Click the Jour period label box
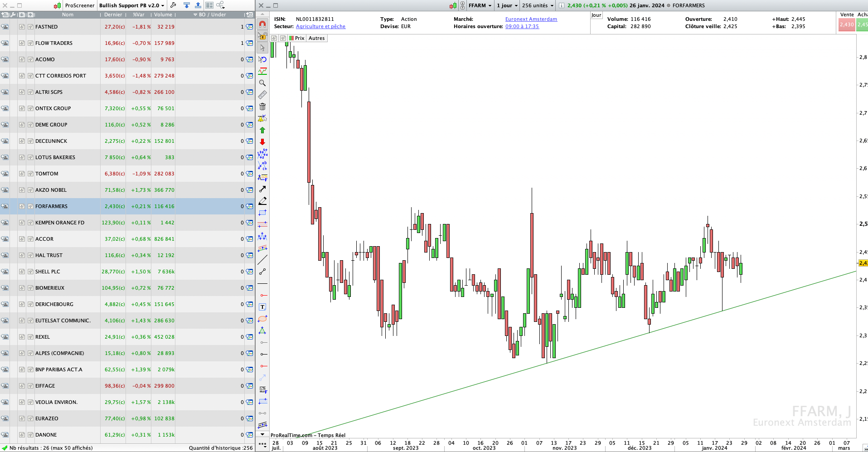The height and width of the screenshot is (452, 868). click(596, 15)
